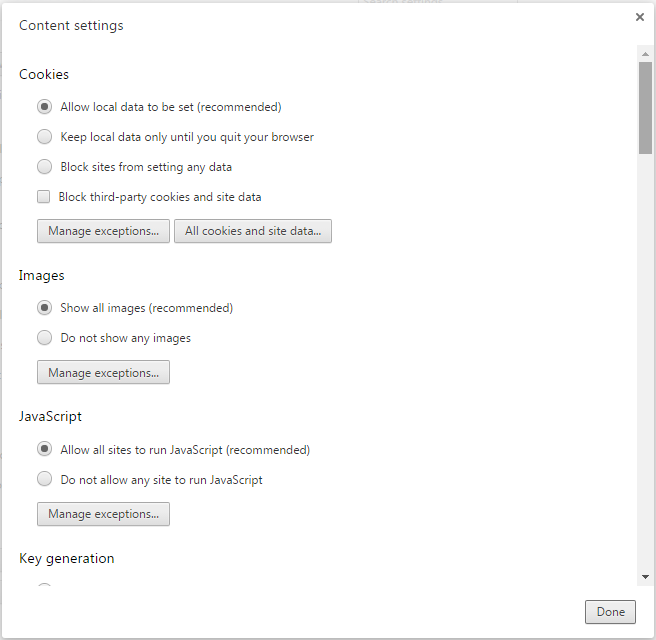Click the vertical scrollbar thumb
656x640 pixels.
point(645,105)
